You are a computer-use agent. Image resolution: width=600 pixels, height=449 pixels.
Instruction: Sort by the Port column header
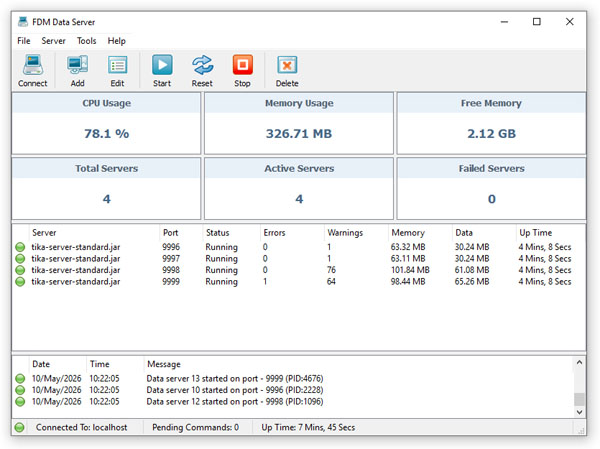(x=181, y=233)
